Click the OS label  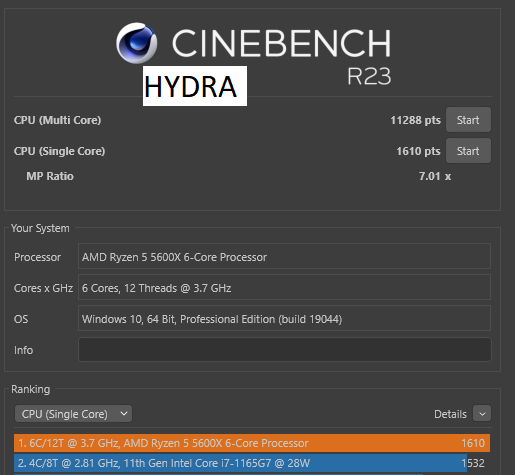21,319
